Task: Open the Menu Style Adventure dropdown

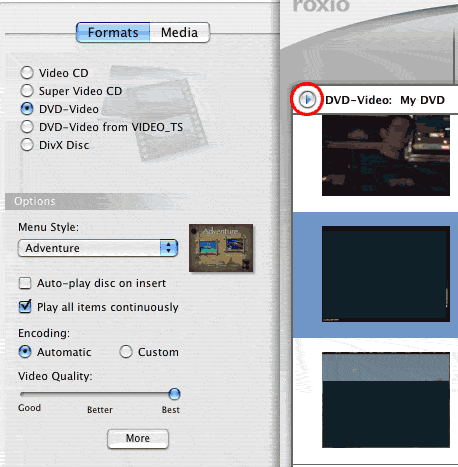Action: 98,248
